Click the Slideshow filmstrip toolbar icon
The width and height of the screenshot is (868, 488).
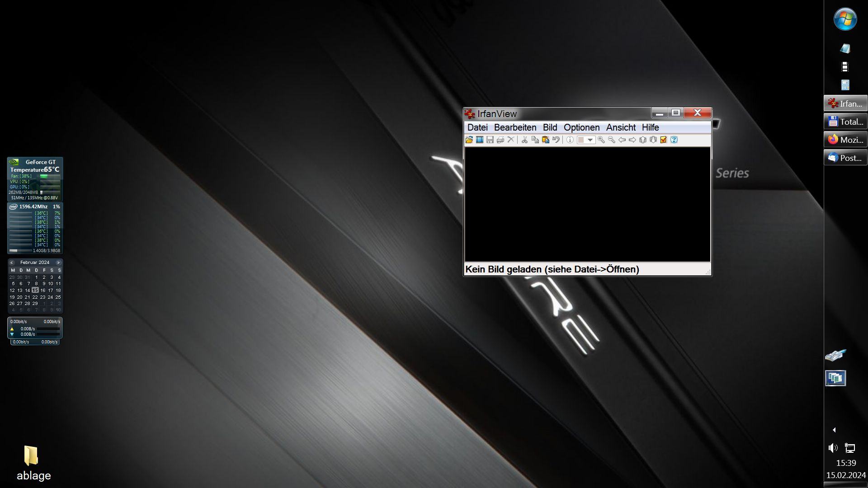(479, 140)
